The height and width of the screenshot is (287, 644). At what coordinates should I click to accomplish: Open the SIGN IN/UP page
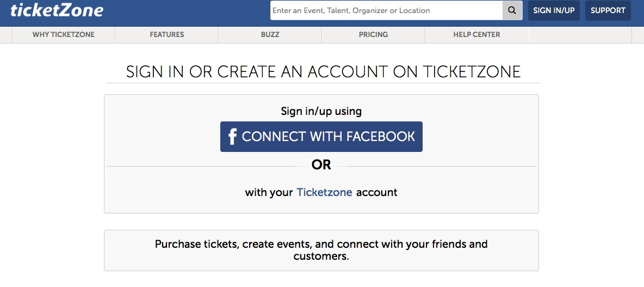coord(554,11)
